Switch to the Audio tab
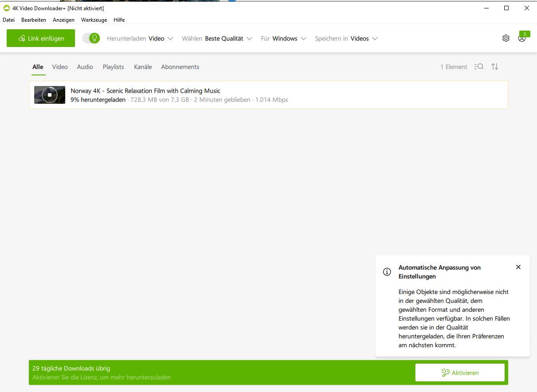Viewport: 537px width, 392px height. [x=85, y=67]
